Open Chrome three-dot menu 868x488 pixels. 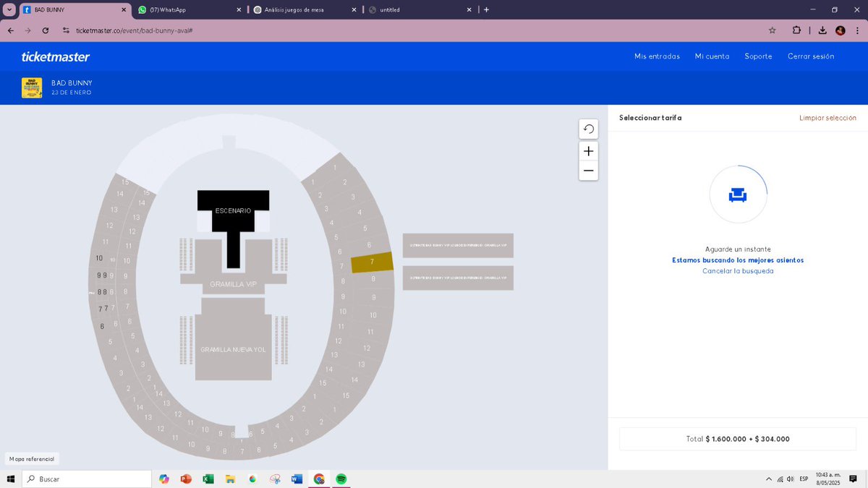(x=856, y=30)
